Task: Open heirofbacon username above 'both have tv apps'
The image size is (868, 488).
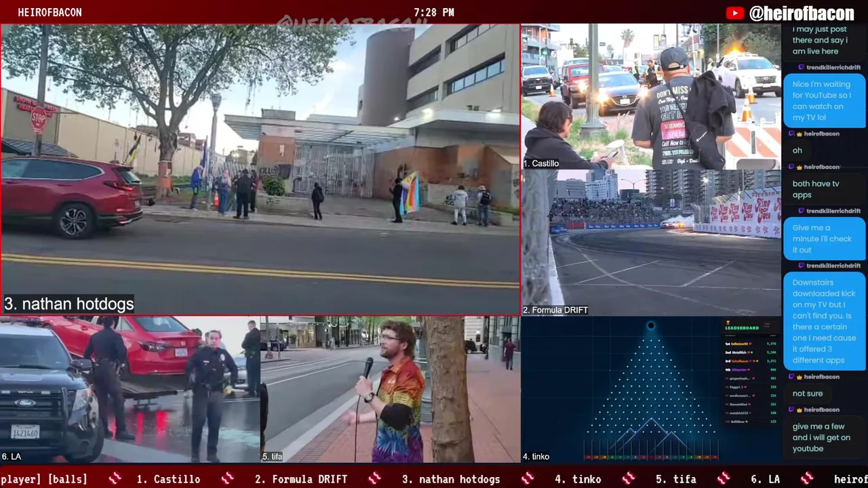Action: click(821, 167)
